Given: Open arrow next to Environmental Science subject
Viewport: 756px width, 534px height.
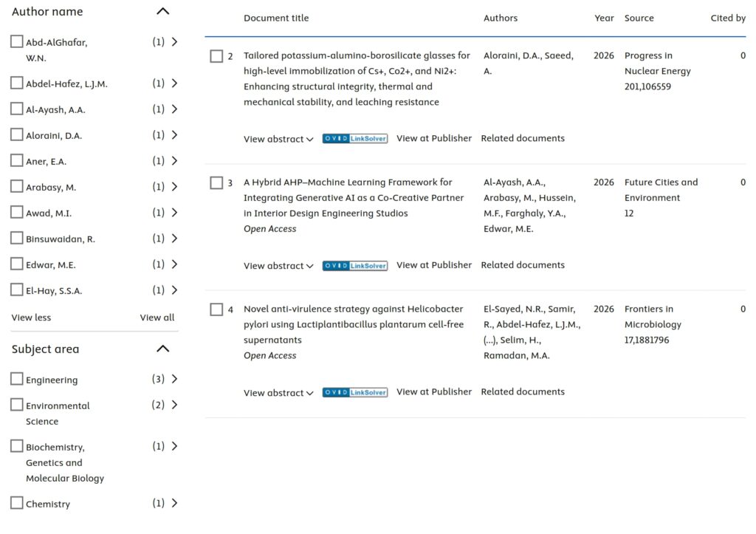Looking at the screenshot, I should [174, 405].
